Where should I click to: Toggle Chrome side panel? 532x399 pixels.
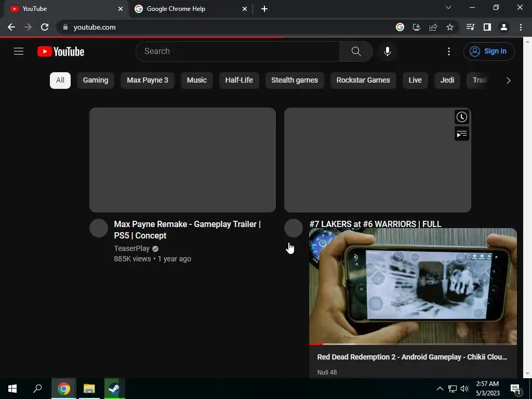(x=487, y=27)
